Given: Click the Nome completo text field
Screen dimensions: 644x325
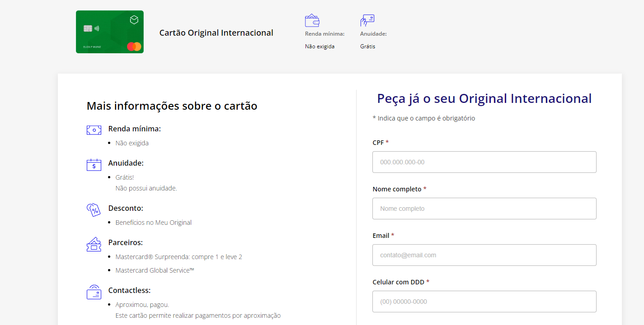Looking at the screenshot, I should pos(484,209).
